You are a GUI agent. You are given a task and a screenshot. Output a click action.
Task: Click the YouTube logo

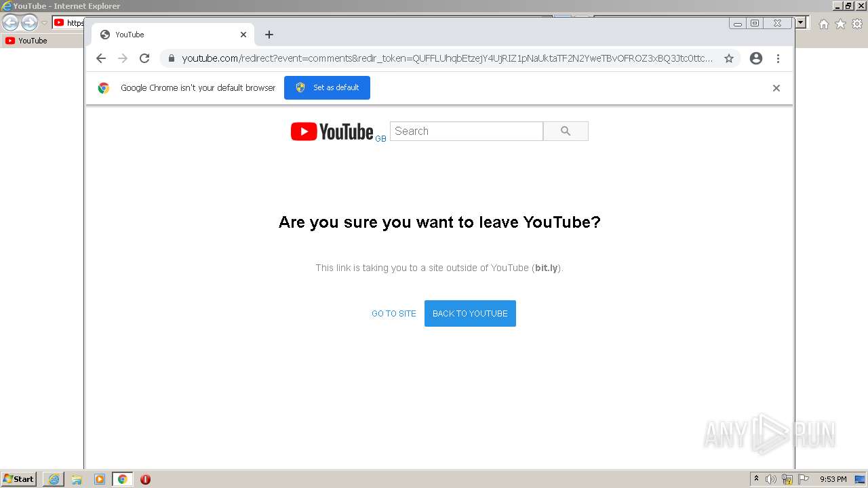(x=332, y=131)
